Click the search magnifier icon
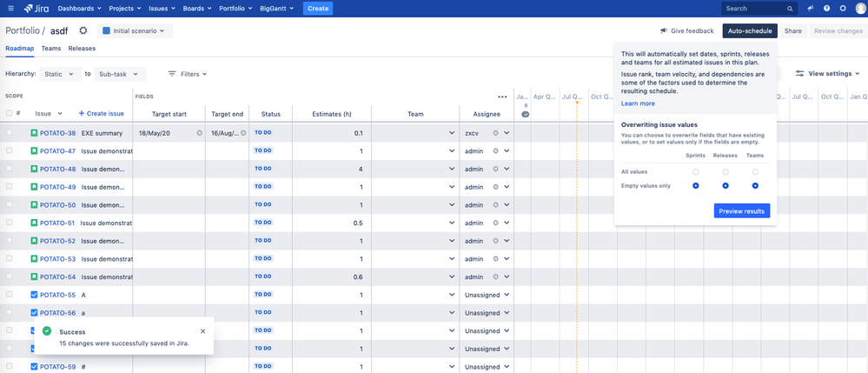 tap(790, 9)
